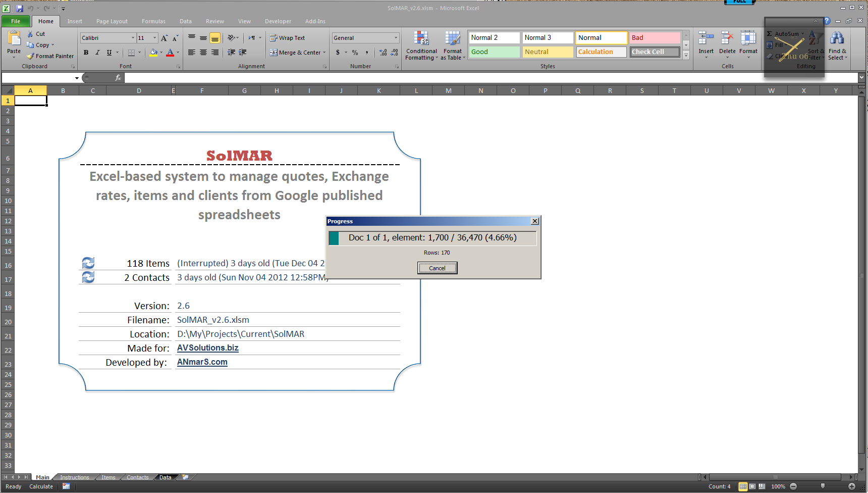The width and height of the screenshot is (868, 493).
Task: Apply the yellow fill color bucket
Action: (x=153, y=53)
